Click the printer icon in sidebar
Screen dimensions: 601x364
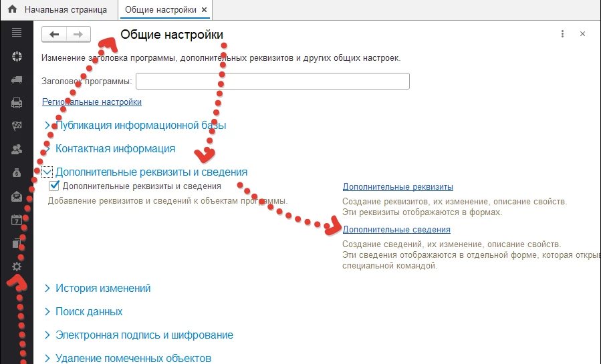click(17, 103)
